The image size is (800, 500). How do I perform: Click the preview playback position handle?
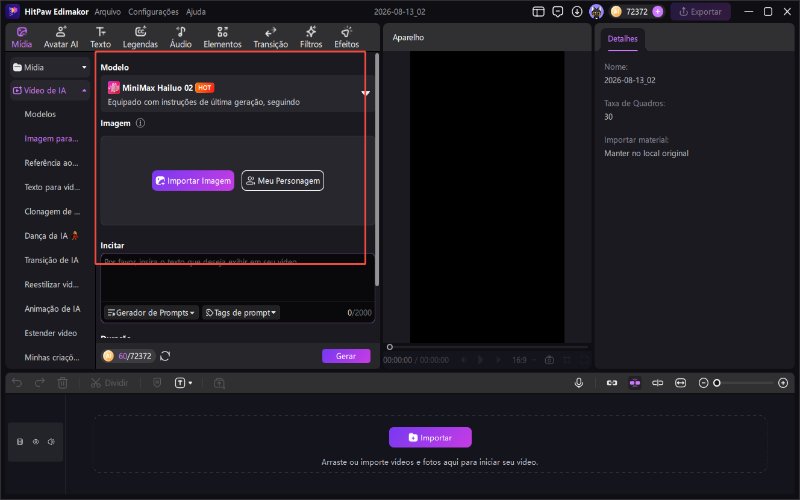point(390,347)
